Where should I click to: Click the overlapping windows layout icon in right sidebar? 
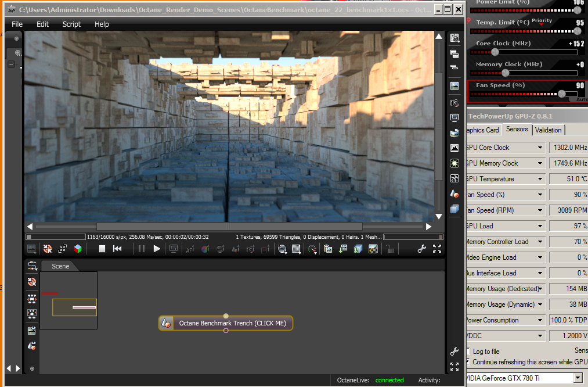[x=454, y=53]
